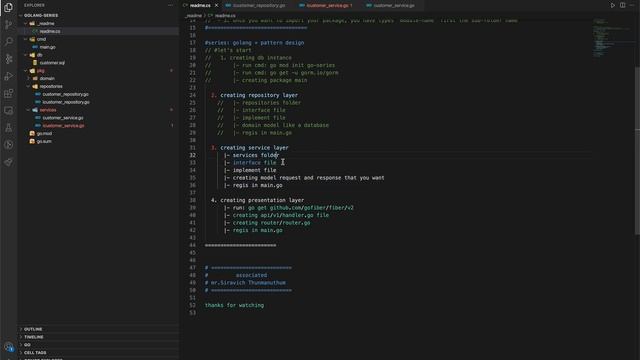Open the Testing flask view
This screenshot has height=360, width=640.
coord(8,128)
